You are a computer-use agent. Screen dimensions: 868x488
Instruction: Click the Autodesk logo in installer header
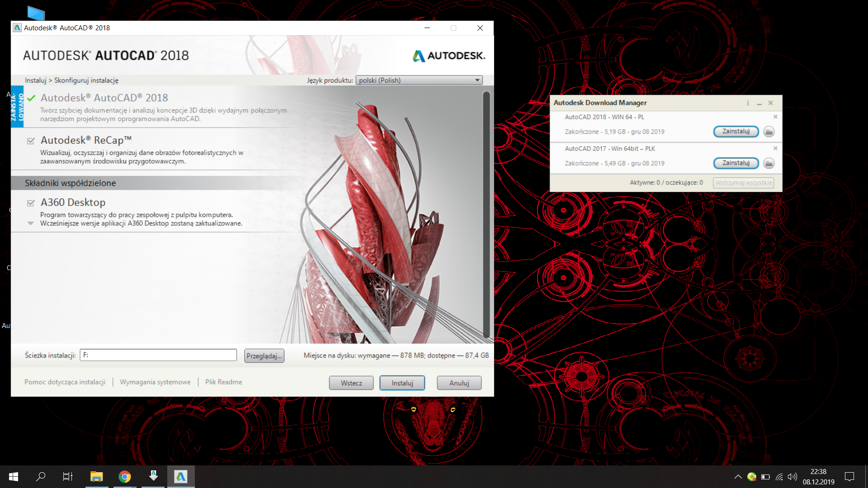448,56
